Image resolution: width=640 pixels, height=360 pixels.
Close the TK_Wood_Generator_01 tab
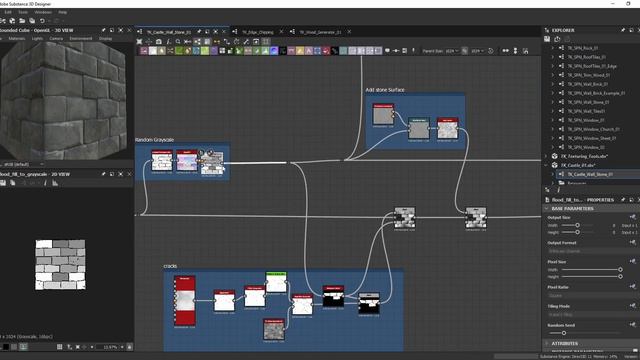click(349, 31)
